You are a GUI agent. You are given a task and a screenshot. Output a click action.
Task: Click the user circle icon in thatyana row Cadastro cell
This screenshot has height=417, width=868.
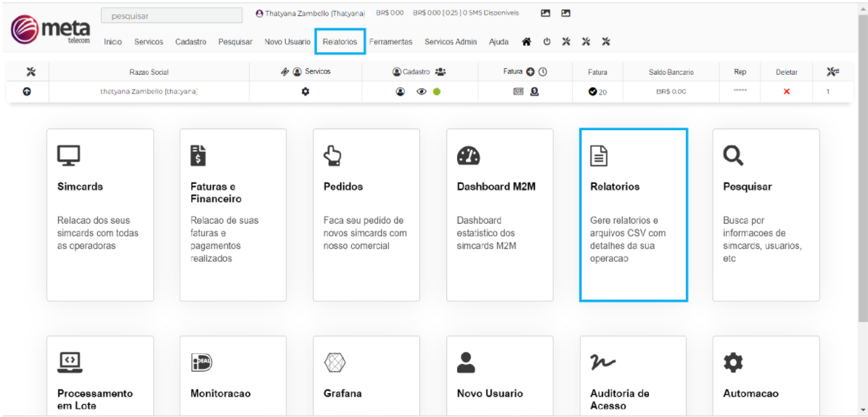[400, 92]
